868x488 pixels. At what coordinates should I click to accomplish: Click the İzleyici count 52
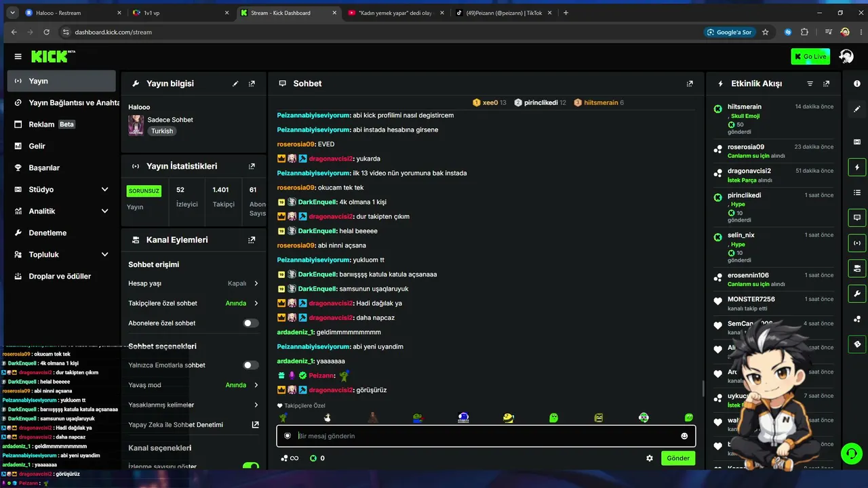point(180,190)
